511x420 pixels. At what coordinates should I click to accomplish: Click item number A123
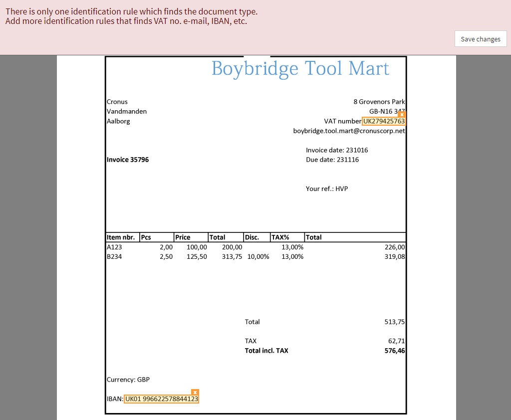click(114, 247)
